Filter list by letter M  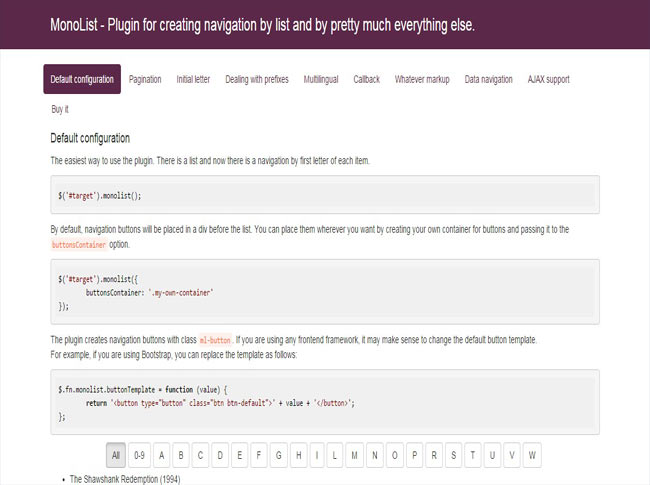coord(354,455)
